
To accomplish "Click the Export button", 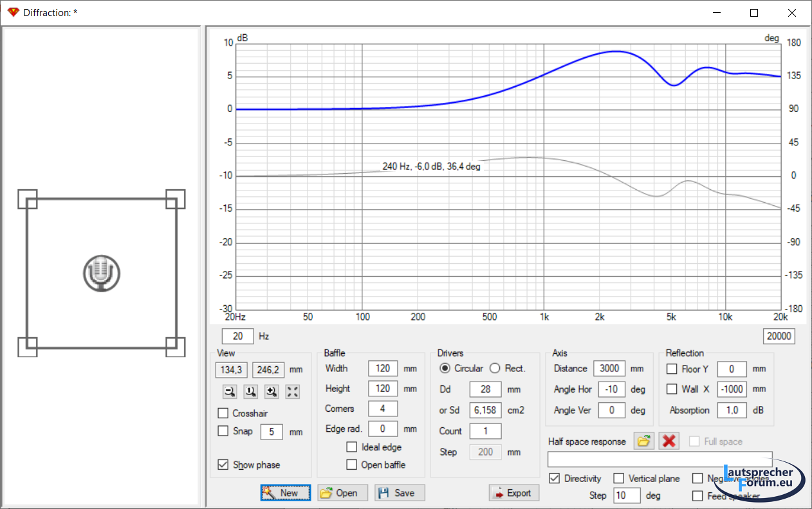I will click(513, 493).
